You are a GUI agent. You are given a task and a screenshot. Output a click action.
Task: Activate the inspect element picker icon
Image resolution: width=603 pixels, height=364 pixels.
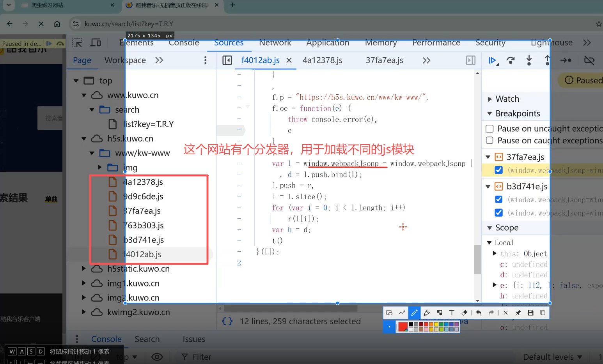click(77, 42)
